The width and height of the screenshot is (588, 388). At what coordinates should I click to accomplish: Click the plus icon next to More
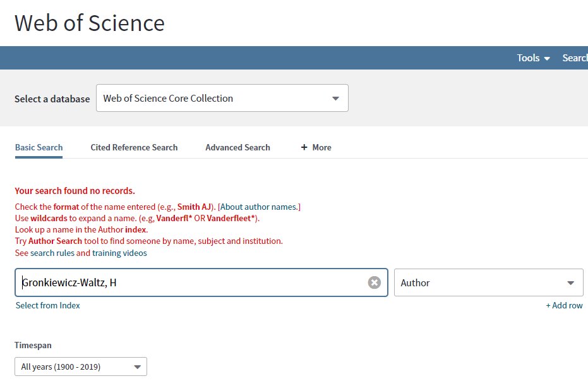pyautogui.click(x=304, y=147)
